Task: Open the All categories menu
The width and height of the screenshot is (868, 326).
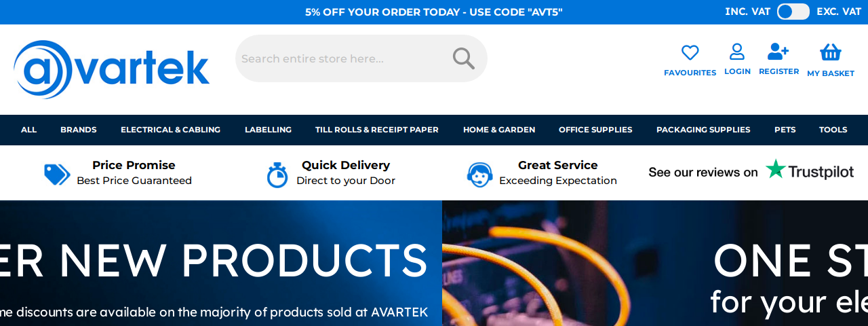Action: coord(28,130)
